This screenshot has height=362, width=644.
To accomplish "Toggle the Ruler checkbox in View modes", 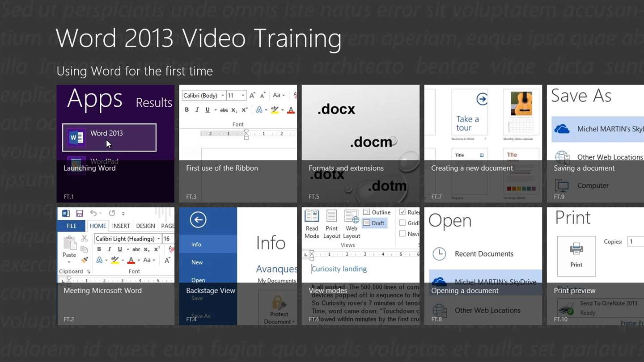I will tap(402, 212).
